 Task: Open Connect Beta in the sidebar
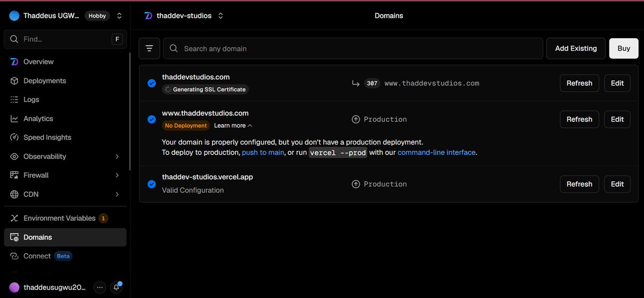point(65,256)
